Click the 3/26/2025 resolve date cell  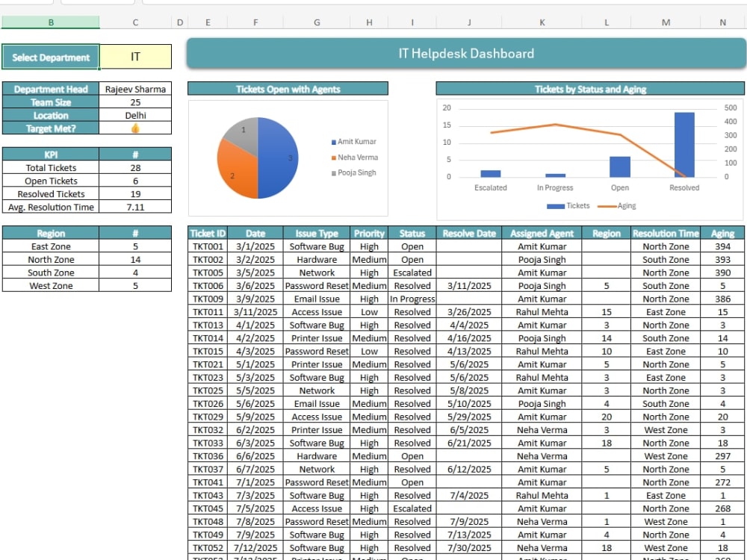pos(469,312)
